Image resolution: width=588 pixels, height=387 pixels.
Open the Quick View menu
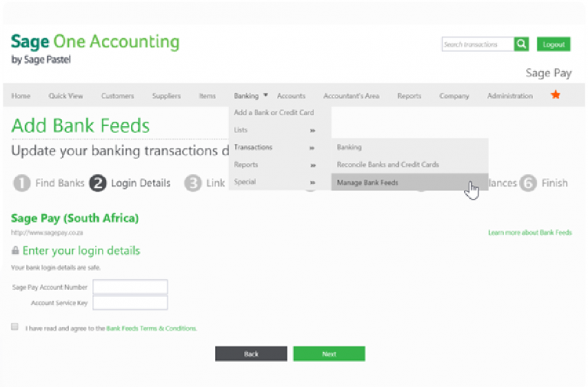pos(66,96)
